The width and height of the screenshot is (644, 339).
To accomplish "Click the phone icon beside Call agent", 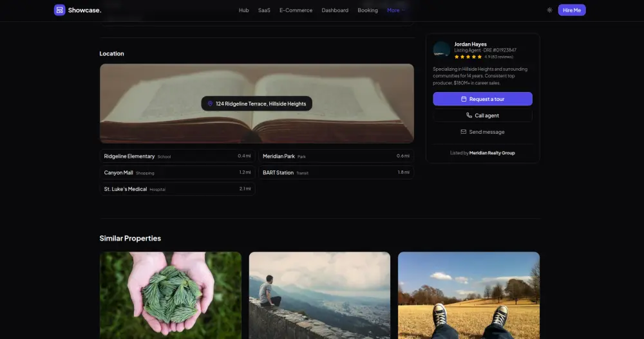I will click(469, 115).
